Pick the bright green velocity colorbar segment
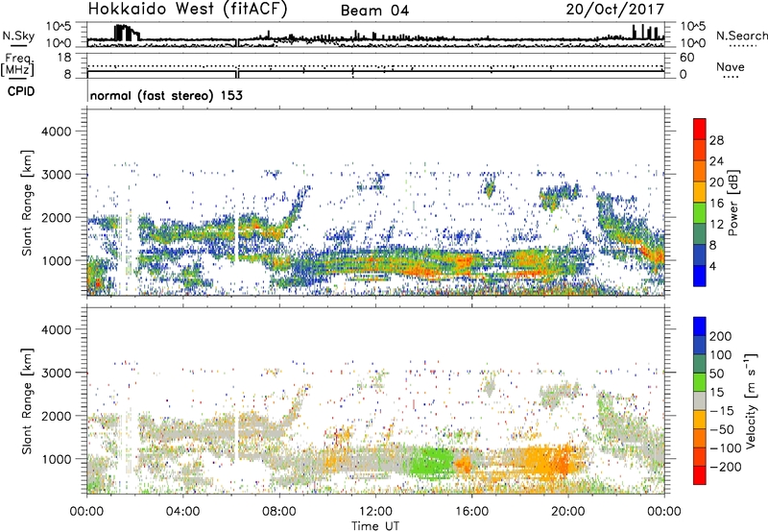 [700, 382]
